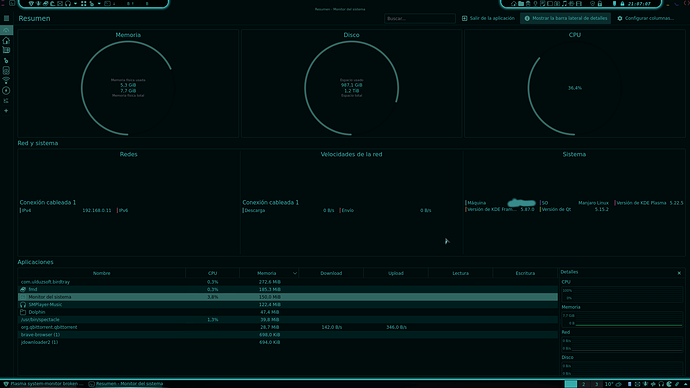Viewport: 690px width, 388px height.
Task: Open the four-squares grid icon in top panel
Action: pyautogui.click(x=84, y=4)
